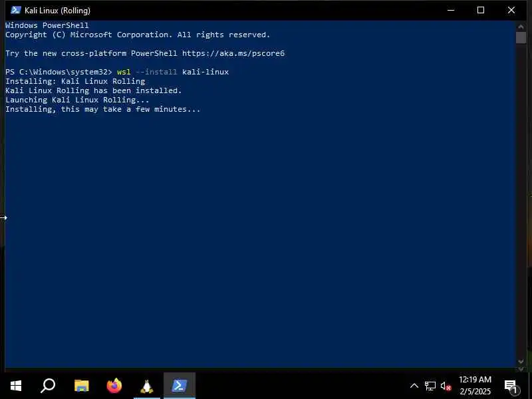Click 'Installing, this may take a few minutes...'
Image resolution: width=532 pixels, height=399 pixels.
(103, 109)
